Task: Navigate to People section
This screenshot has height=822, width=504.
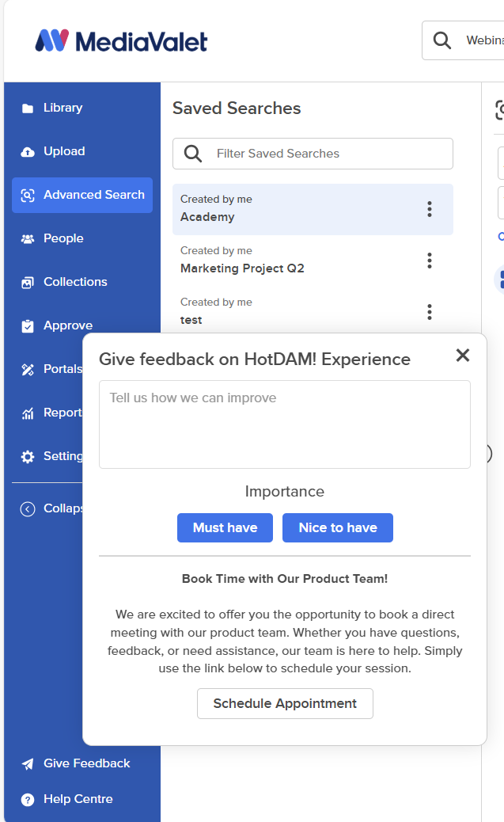Action: point(82,238)
